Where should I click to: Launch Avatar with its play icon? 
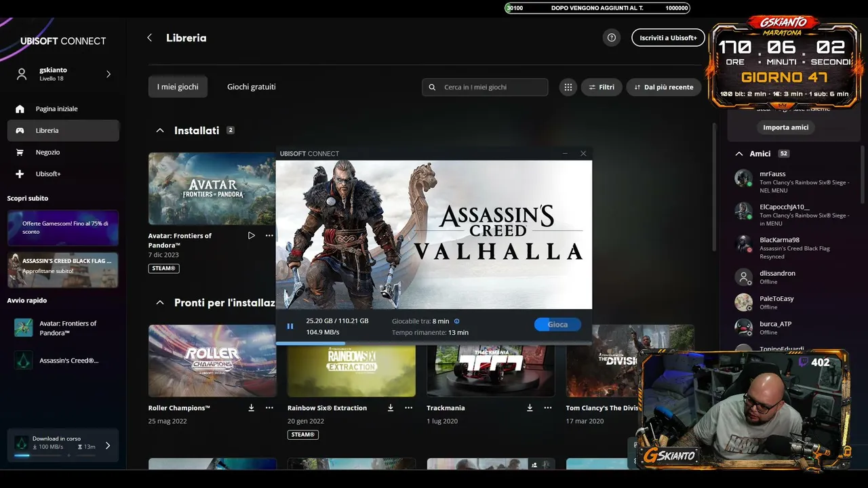(252, 236)
